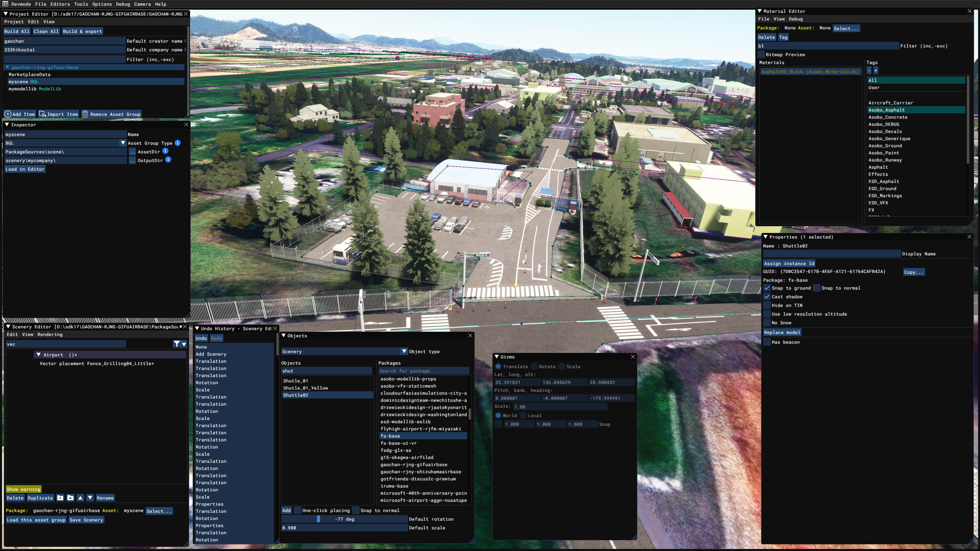This screenshot has width=980, height=551.
Task: Collapse the Airport tree node
Action: point(38,355)
